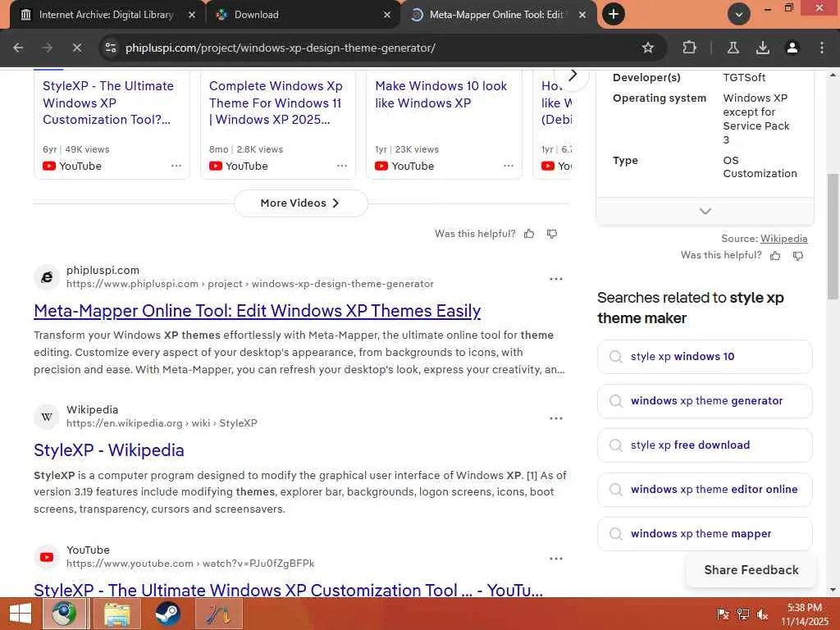Open the tab search dropdown
Image resolution: width=840 pixels, height=630 pixels.
(x=738, y=15)
